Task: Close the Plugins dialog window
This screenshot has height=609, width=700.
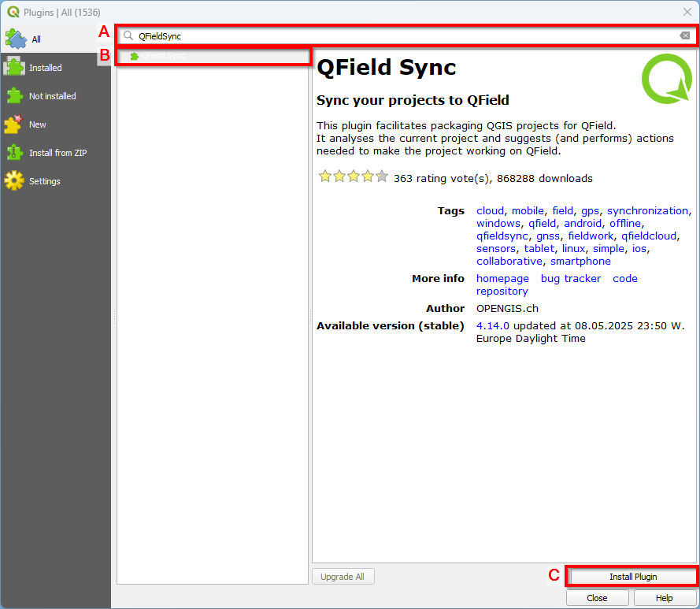Action: tap(686, 12)
